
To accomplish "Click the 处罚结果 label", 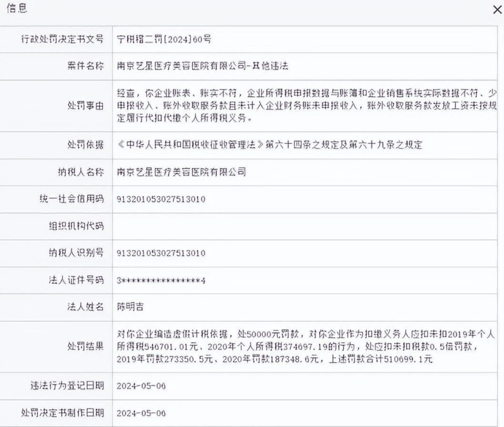I will (x=85, y=346).
